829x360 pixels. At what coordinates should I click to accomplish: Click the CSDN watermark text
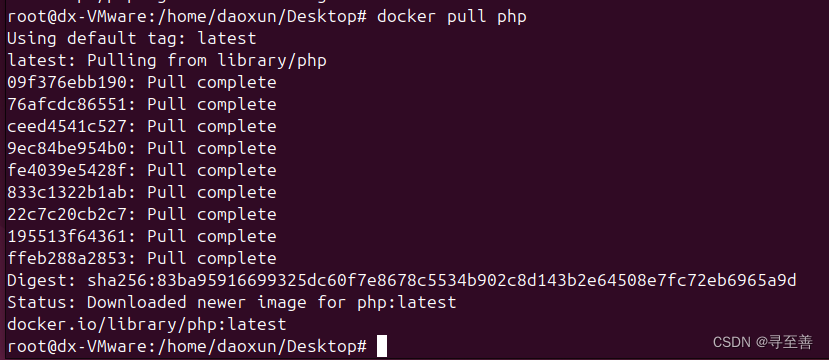[x=762, y=342]
